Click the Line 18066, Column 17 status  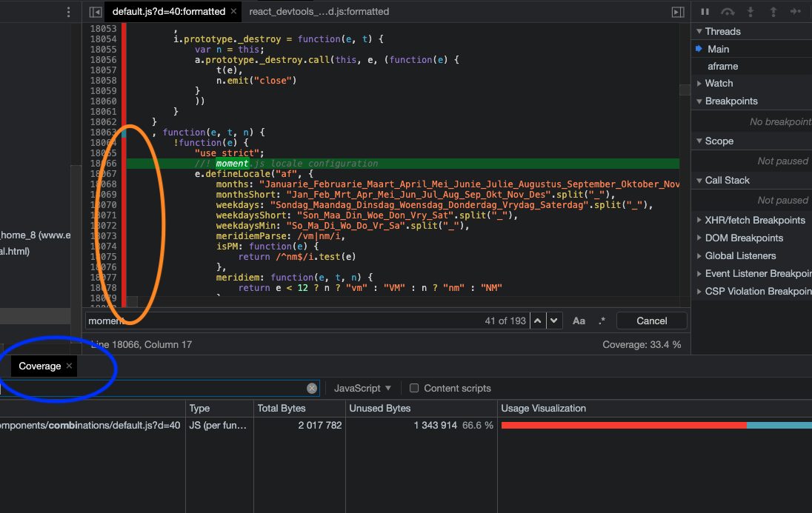pos(142,344)
